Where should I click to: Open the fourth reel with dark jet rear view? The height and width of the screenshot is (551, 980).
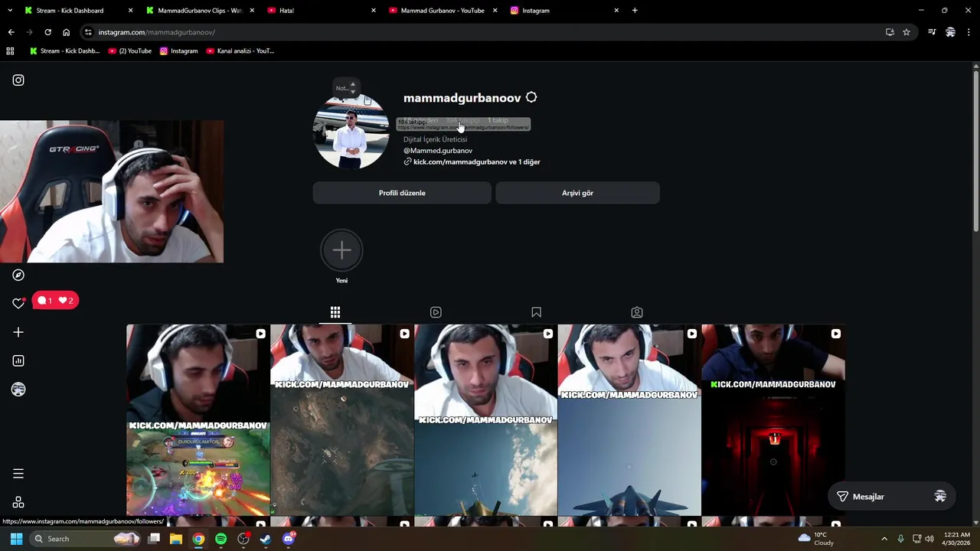point(629,420)
